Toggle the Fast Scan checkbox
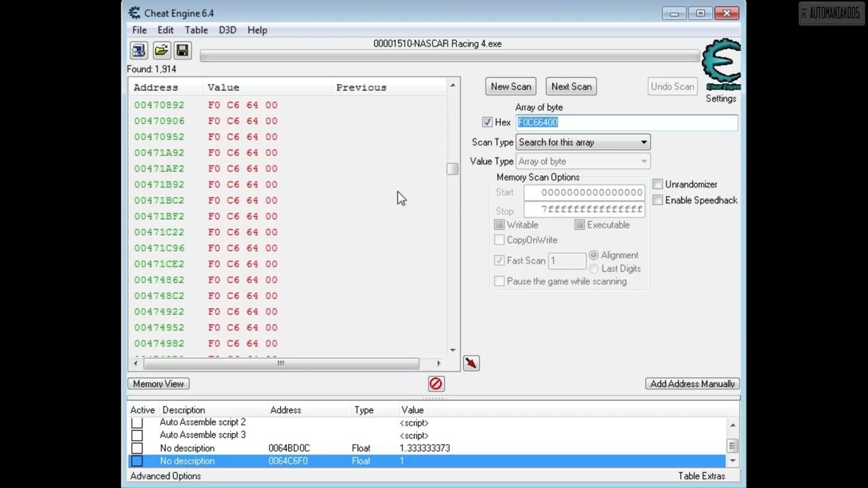This screenshot has height=488, width=868. tap(499, 260)
